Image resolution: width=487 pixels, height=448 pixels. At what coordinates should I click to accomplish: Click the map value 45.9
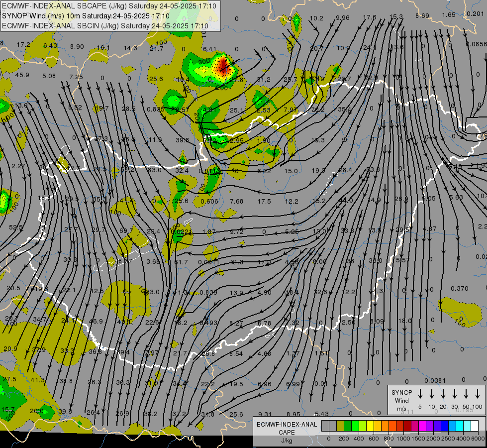pos(22,75)
